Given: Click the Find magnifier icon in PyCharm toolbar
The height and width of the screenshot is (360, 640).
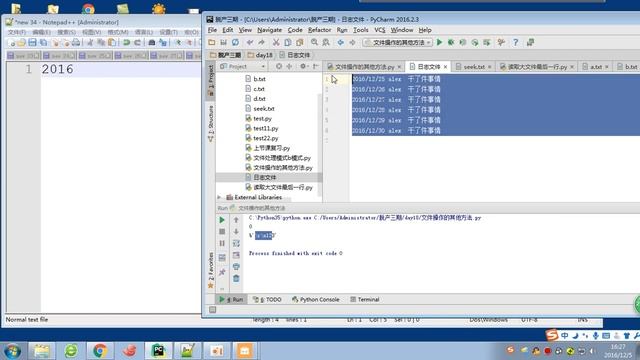Looking at the screenshot, I should point(314,42).
